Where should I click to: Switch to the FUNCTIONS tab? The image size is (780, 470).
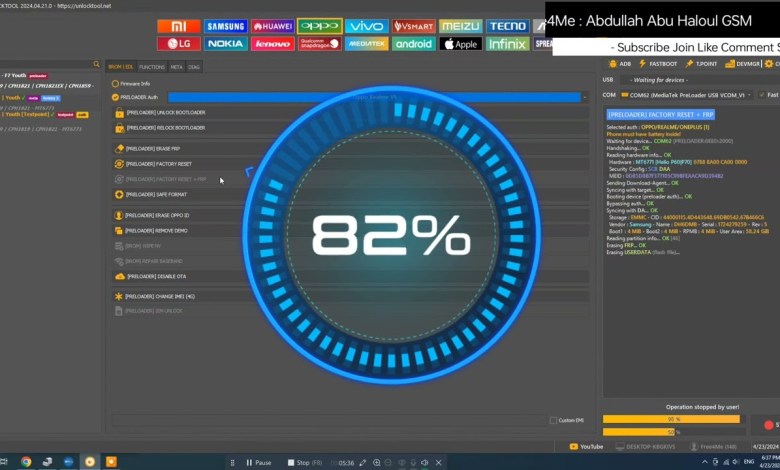pos(152,66)
